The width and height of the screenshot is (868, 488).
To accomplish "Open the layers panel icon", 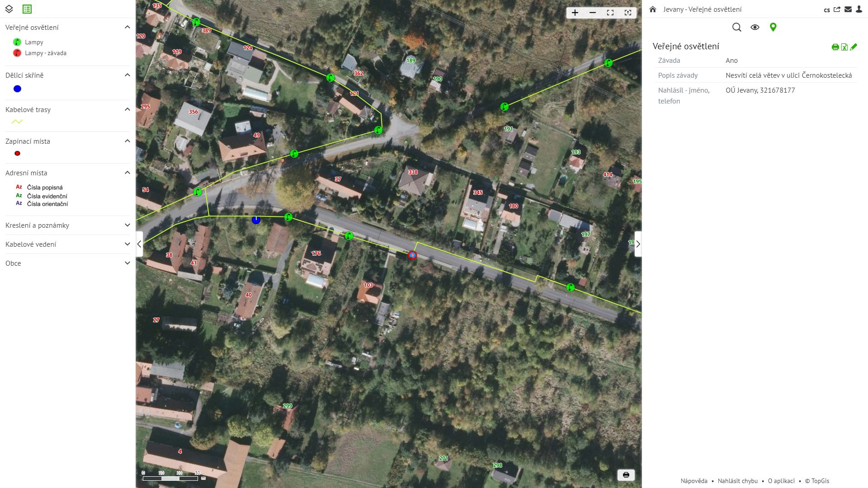I will (9, 9).
